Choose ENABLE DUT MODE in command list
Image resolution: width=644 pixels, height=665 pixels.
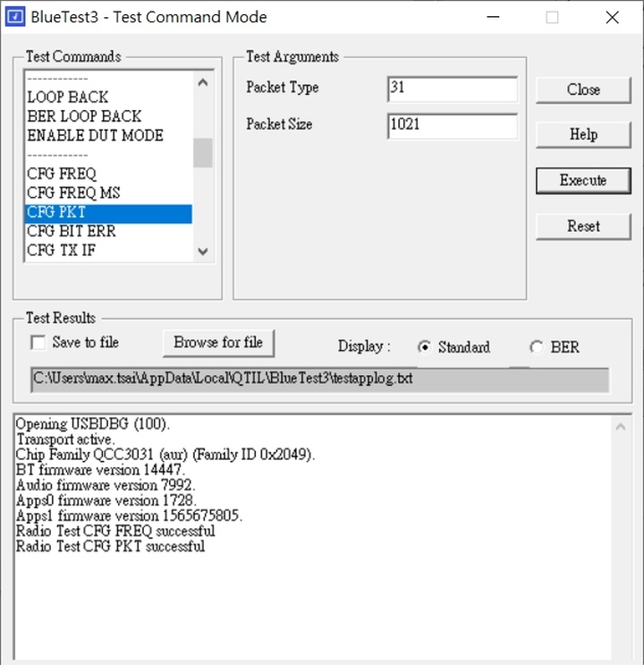pos(95,135)
